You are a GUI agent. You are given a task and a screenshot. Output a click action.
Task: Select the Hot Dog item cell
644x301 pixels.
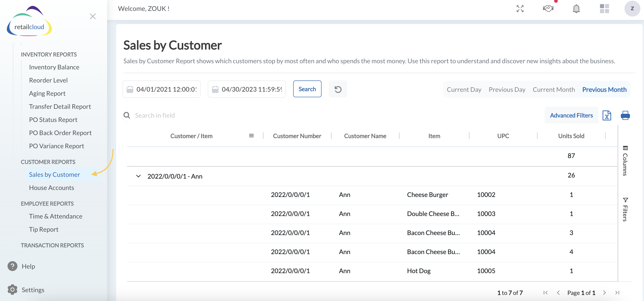pos(418,271)
